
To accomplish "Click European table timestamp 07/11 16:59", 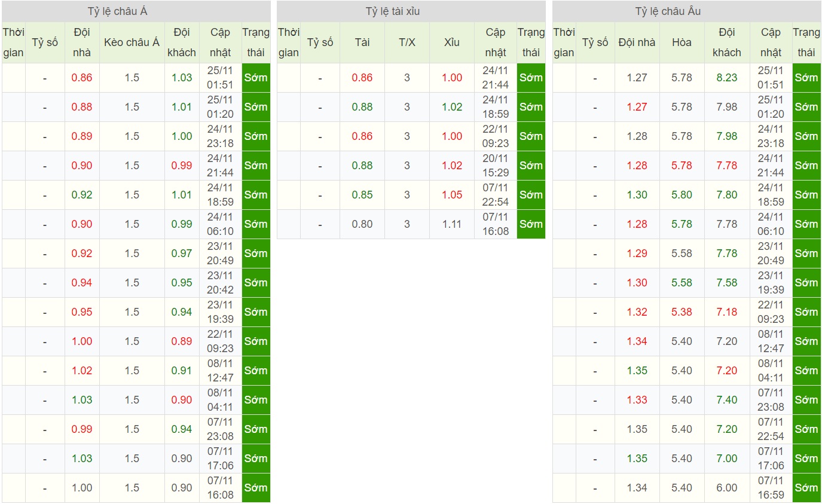I will click(771, 488).
